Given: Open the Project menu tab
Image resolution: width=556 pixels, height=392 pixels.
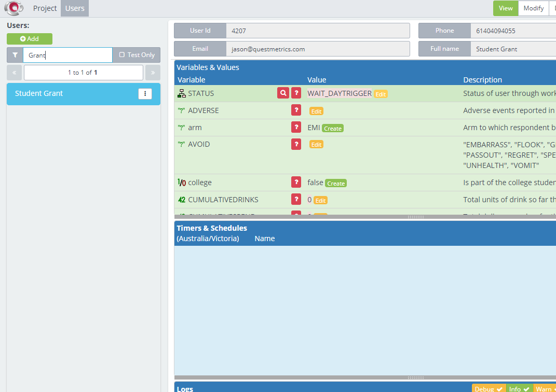Looking at the screenshot, I should [45, 8].
